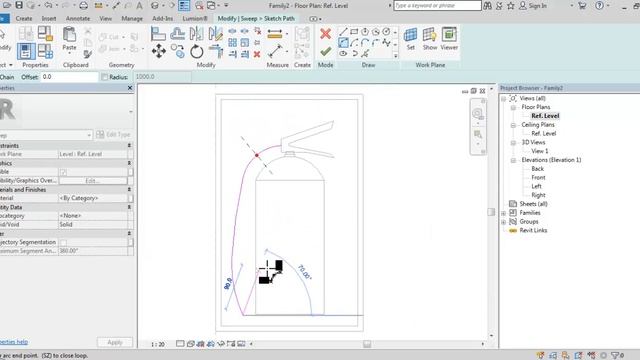
Task: Select the Ellipse draw tool
Action: 343,53
